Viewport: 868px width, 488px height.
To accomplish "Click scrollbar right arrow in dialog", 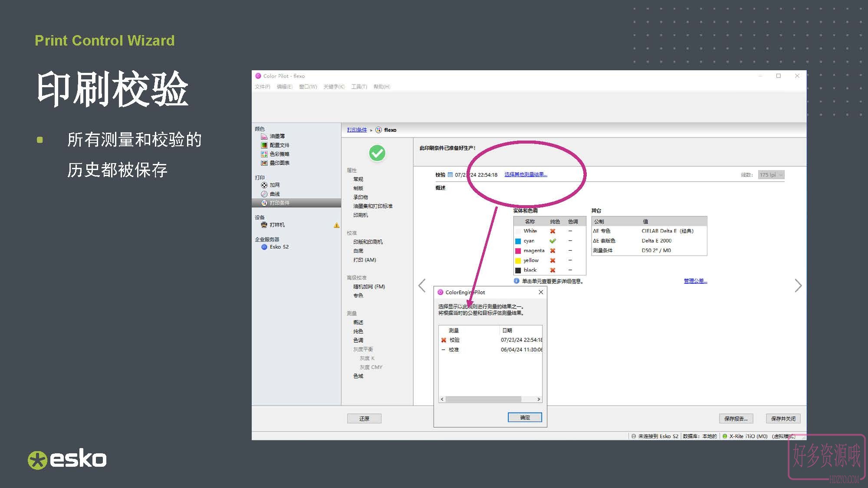I will 539,399.
